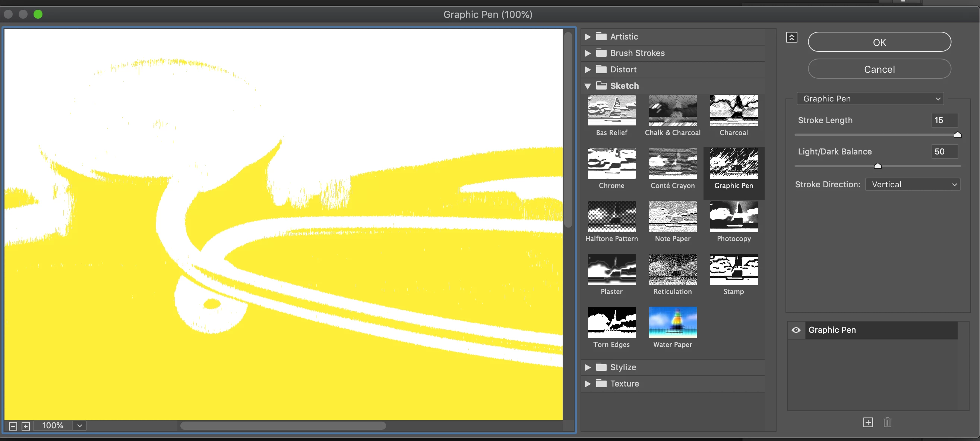The width and height of the screenshot is (980, 441).
Task: Click the OK button
Action: [x=879, y=42]
